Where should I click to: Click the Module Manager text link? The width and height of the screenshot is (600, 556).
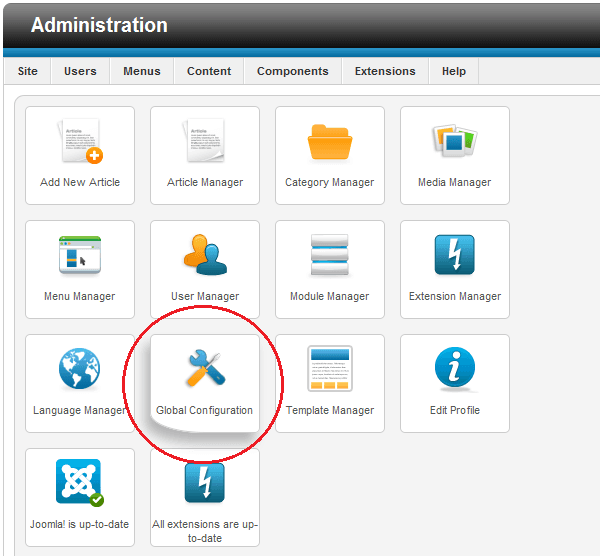point(329,296)
